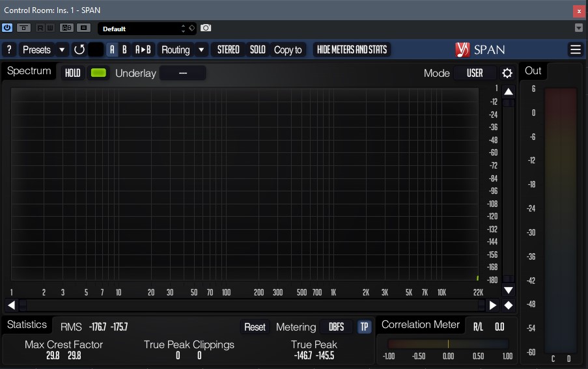The image size is (588, 369).
Task: Click the black box beside undo
Action: tap(96, 49)
